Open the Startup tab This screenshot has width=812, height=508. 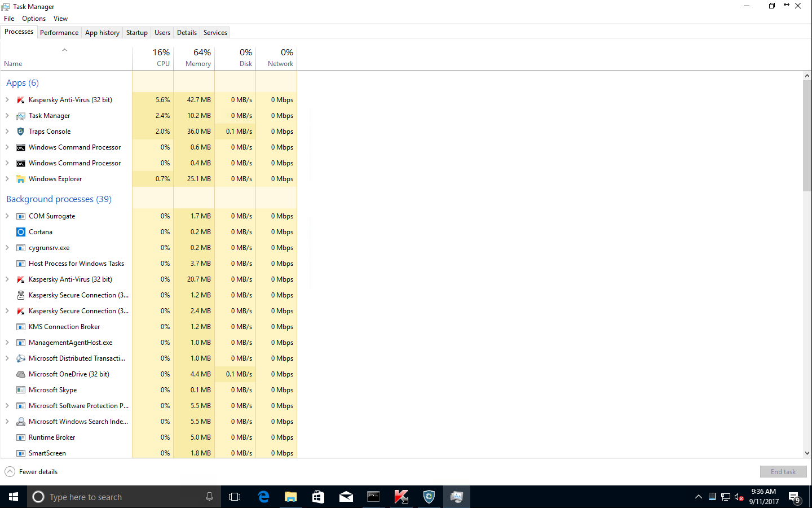click(137, 33)
